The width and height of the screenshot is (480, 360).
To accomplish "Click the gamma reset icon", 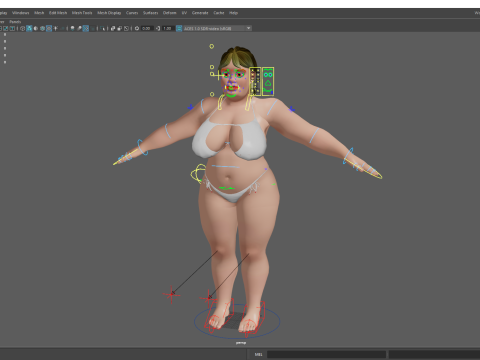I will (x=158, y=28).
